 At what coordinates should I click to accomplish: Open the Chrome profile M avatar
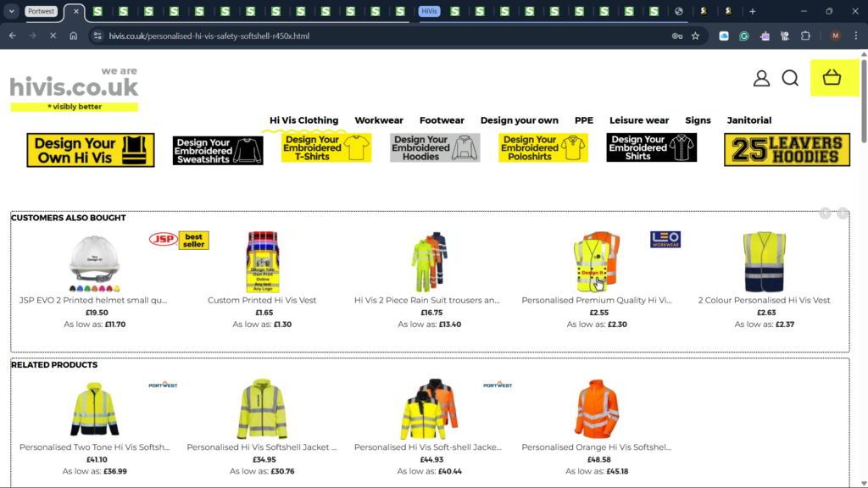[x=835, y=36]
